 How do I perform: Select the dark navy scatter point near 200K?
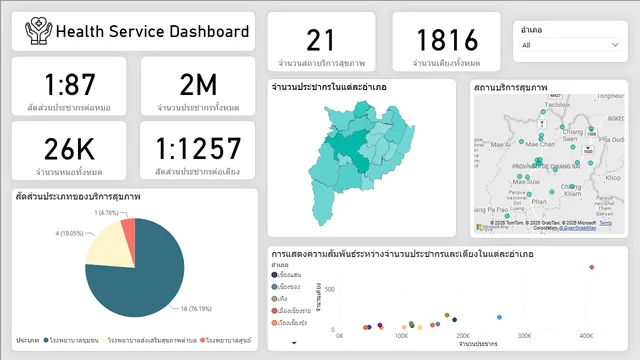pyautogui.click(x=455, y=320)
